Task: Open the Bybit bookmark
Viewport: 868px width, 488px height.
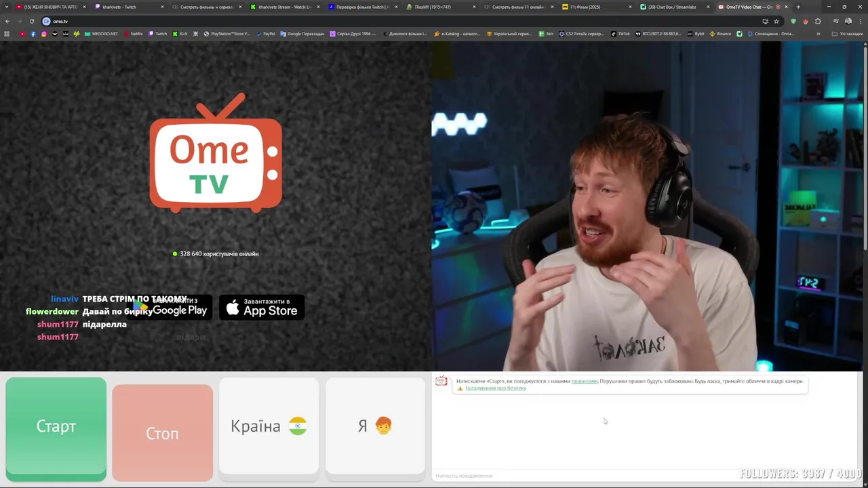Action: point(696,33)
